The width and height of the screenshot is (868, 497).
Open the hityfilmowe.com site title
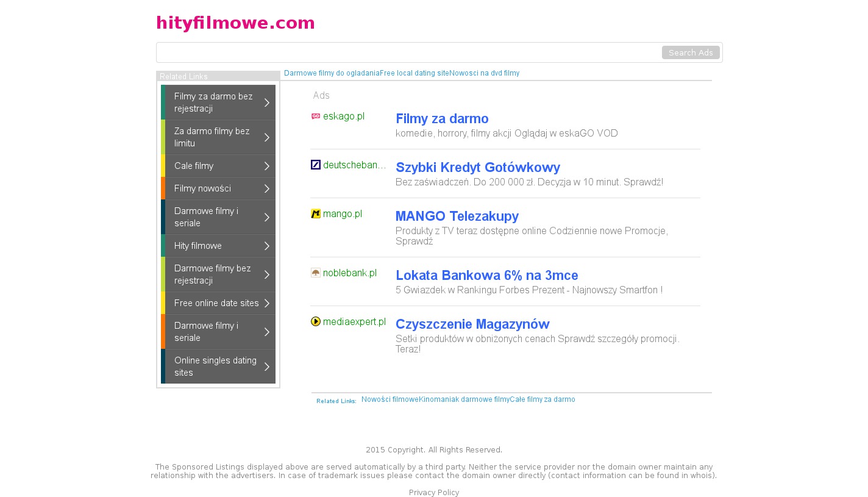235,23
